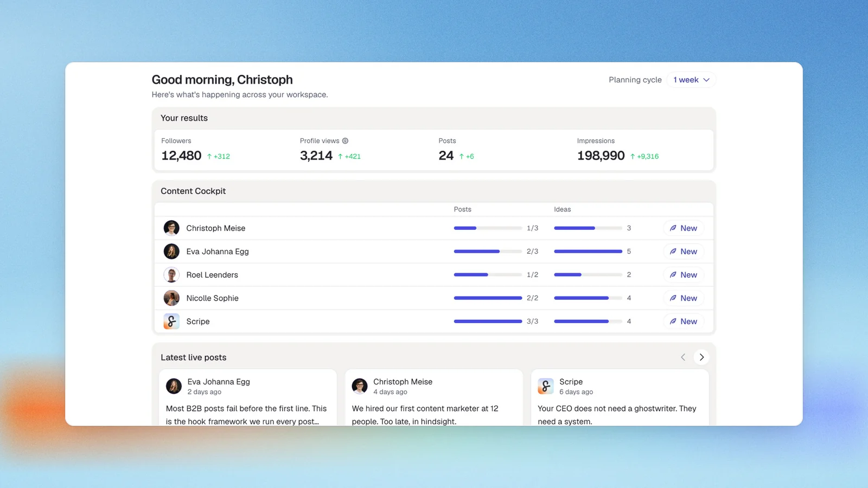Image resolution: width=868 pixels, height=488 pixels.
Task: Click the Profile views info icon
Action: pyautogui.click(x=345, y=141)
